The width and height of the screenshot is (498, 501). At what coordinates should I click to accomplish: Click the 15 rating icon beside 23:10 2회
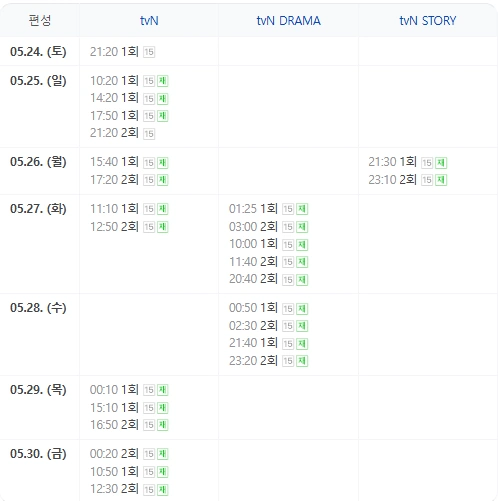[427, 180]
